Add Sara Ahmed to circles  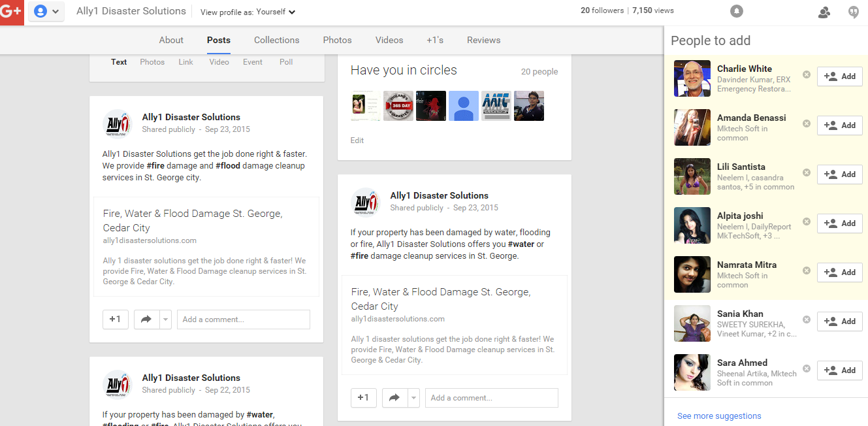(840, 370)
